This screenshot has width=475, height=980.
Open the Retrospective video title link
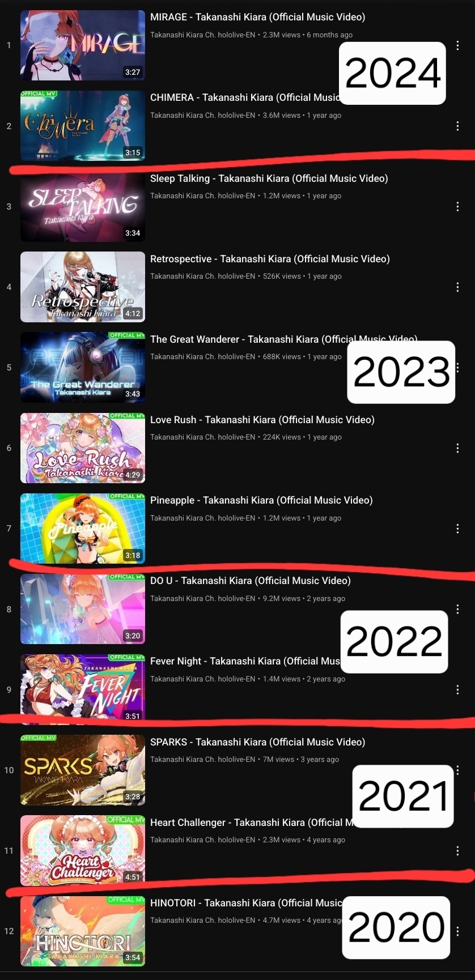(x=270, y=259)
